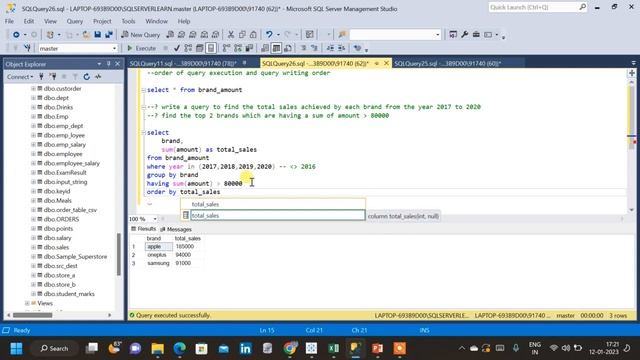Expand the dbo.custorder table node
Viewport: 640px width, 360px height.
[33, 89]
